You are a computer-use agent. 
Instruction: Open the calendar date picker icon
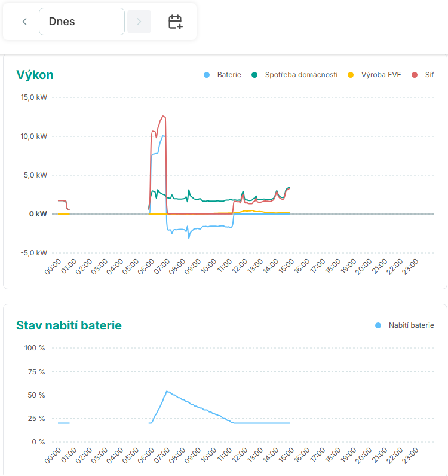175,22
